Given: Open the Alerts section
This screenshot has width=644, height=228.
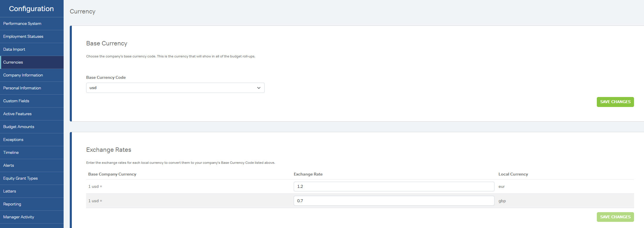Looking at the screenshot, I should coord(9,166).
